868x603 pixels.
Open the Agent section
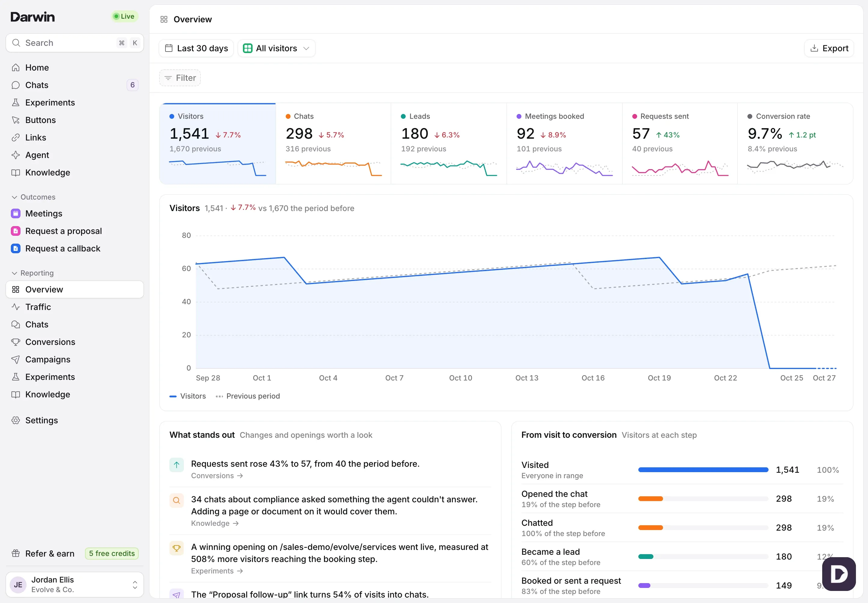(x=74, y=155)
